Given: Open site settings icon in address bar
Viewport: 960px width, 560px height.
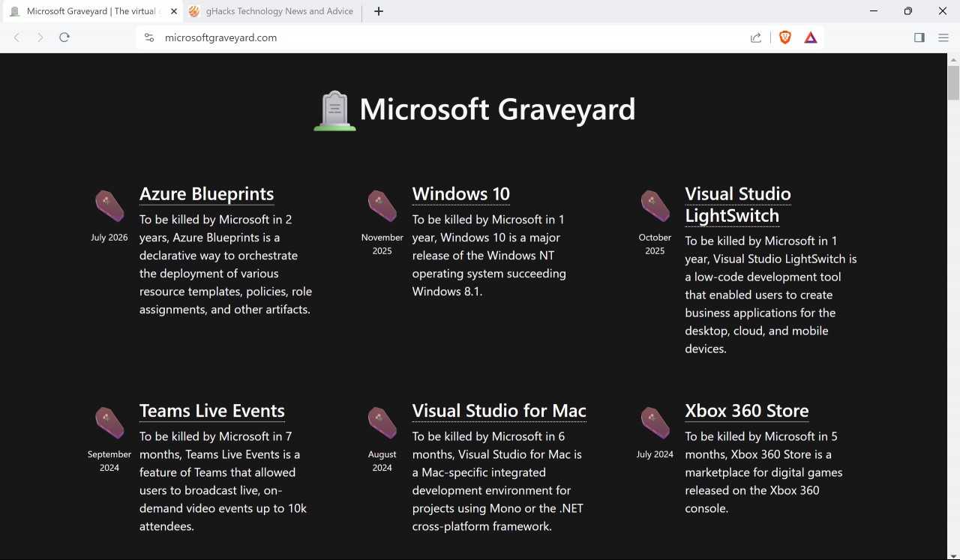Looking at the screenshot, I should point(149,37).
